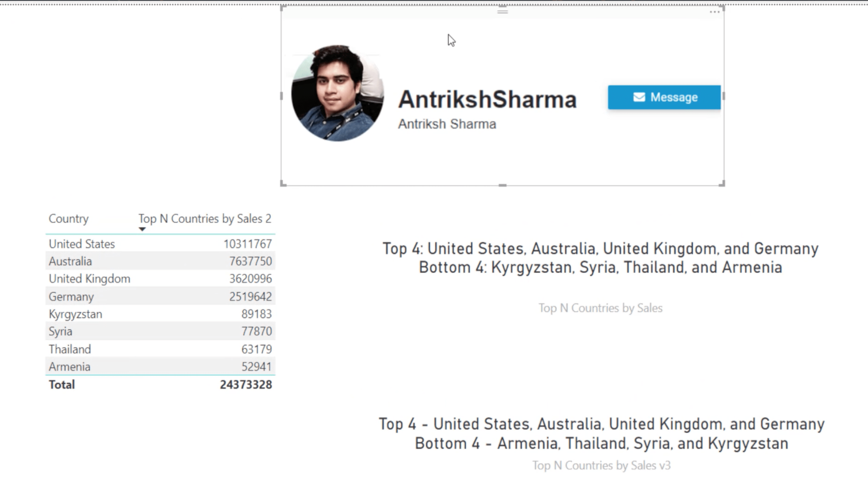
Task: Sort by Top N Countries by Sales 2 header
Action: pyautogui.click(x=205, y=218)
